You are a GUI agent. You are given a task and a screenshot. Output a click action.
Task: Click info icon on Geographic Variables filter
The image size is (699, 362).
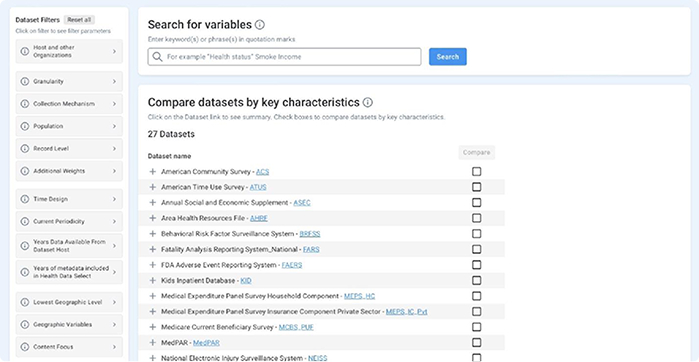[25, 325]
